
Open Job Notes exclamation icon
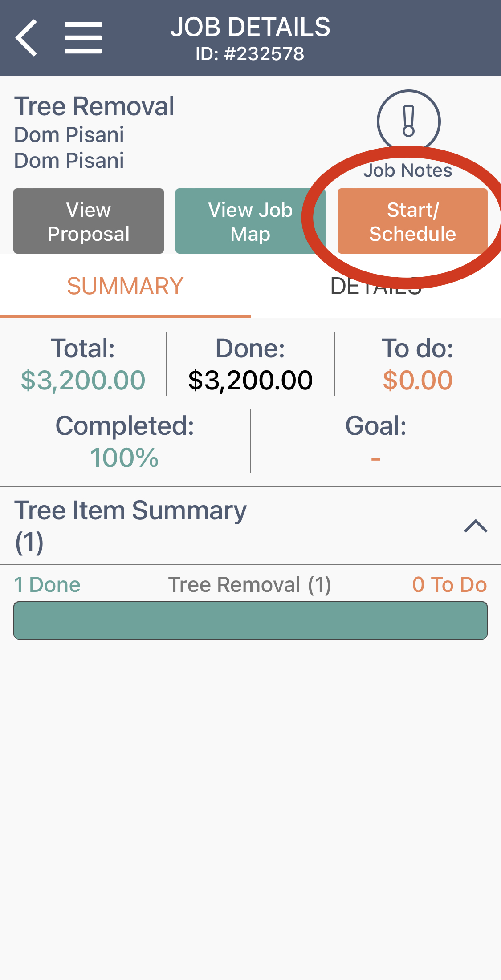pyautogui.click(x=408, y=121)
